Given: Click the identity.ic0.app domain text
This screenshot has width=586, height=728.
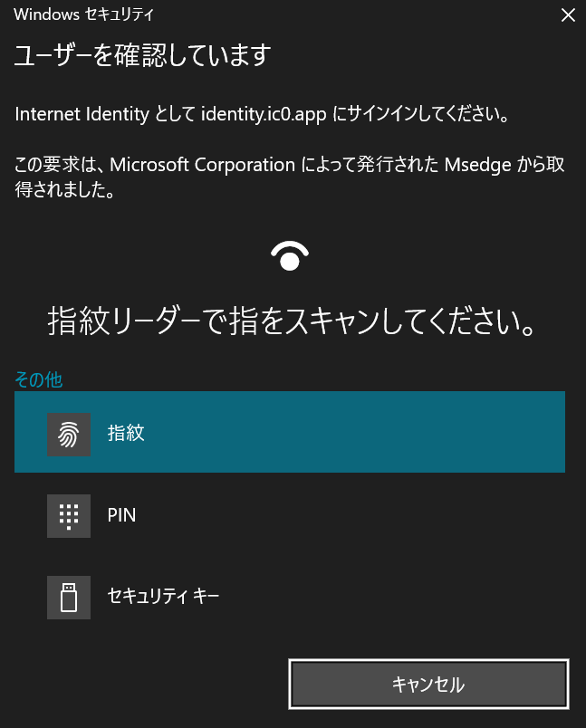Looking at the screenshot, I should 264,114.
